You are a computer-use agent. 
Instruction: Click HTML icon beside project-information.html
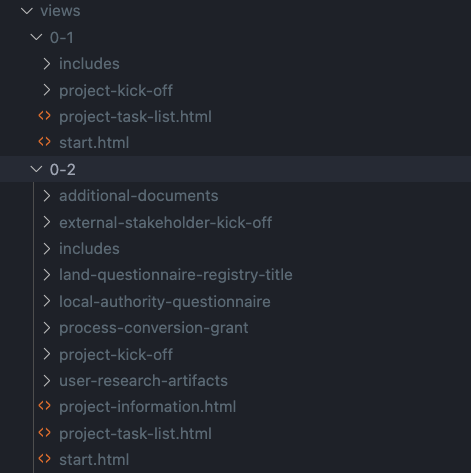coord(44,406)
